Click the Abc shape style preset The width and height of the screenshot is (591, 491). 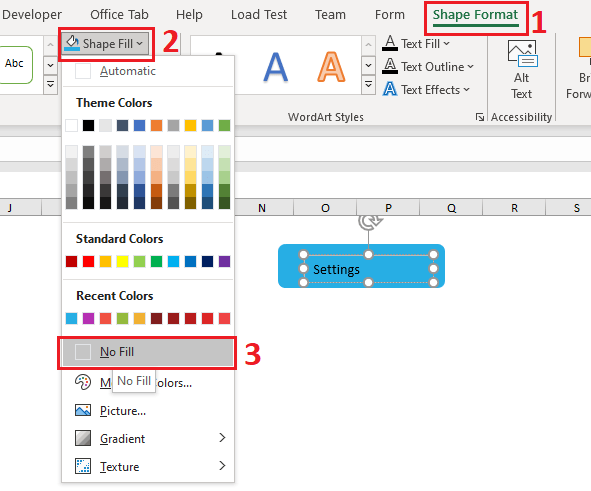point(14,64)
